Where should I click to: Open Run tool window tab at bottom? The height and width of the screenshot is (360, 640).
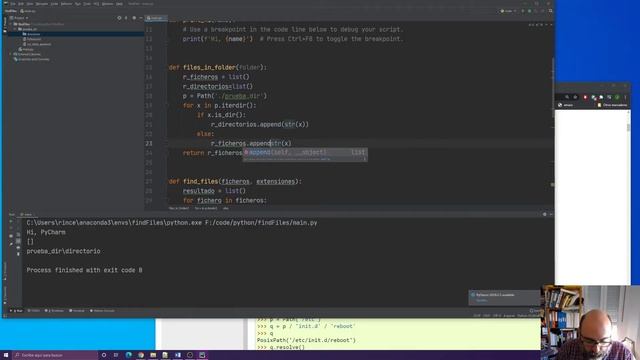(x=16, y=311)
